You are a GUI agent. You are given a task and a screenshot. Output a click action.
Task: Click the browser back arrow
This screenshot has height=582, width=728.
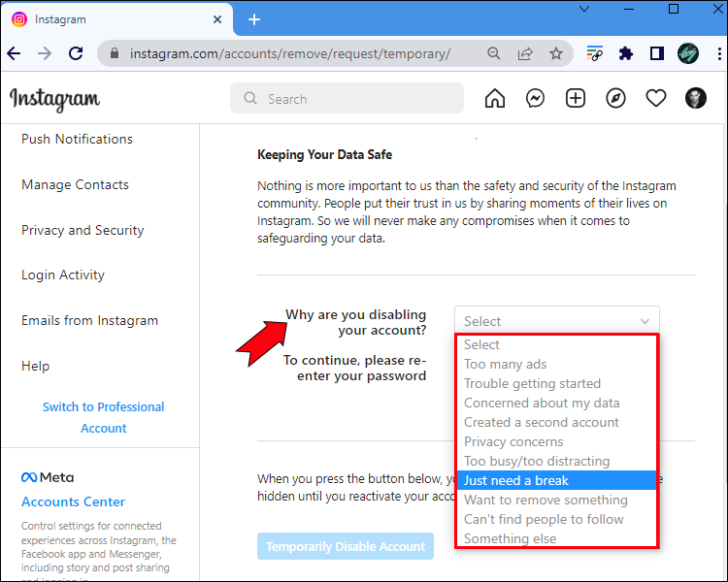coord(14,54)
